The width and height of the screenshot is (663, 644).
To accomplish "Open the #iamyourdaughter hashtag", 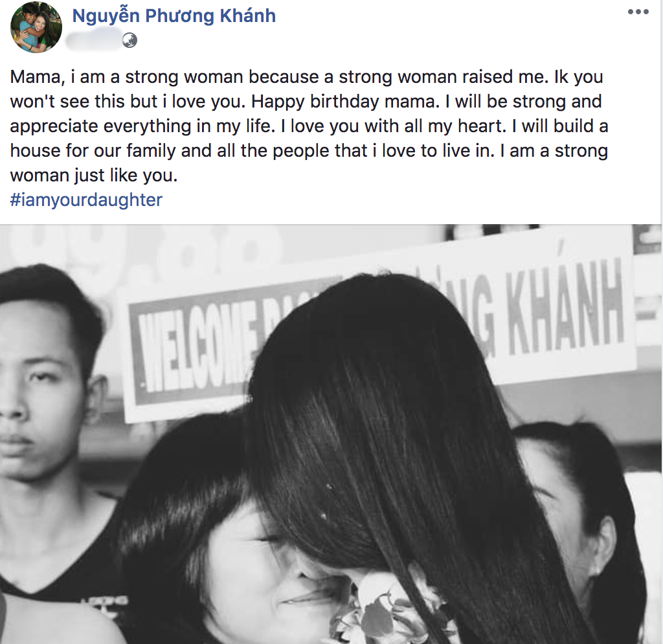I will pos(86,200).
